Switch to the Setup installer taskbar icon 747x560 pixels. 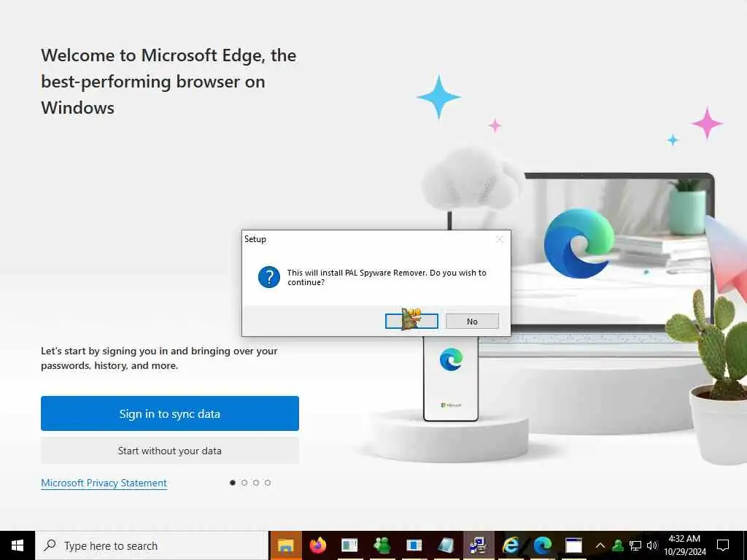pyautogui.click(x=478, y=545)
